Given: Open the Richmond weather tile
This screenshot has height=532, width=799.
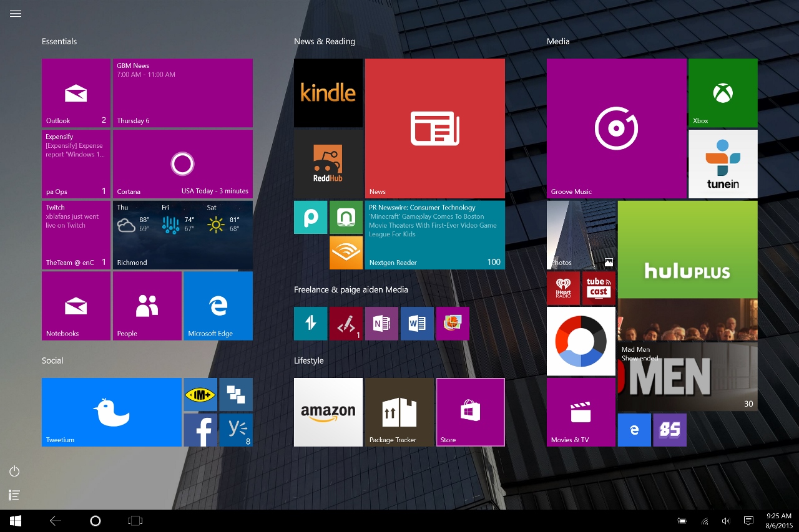Looking at the screenshot, I should (183, 235).
